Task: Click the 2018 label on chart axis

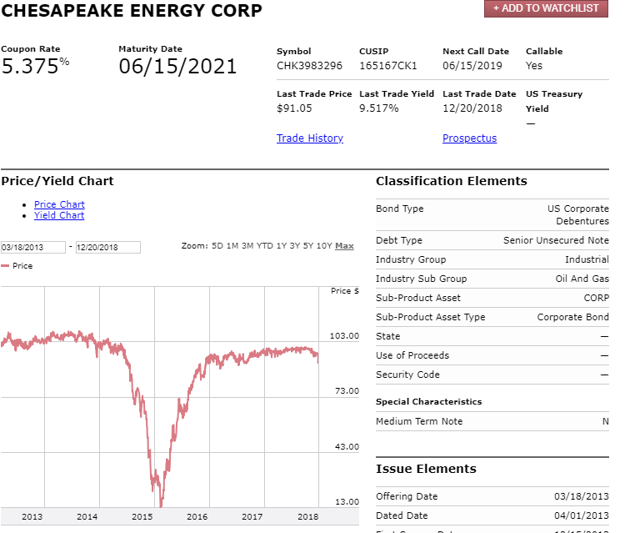Action: pos(308,517)
